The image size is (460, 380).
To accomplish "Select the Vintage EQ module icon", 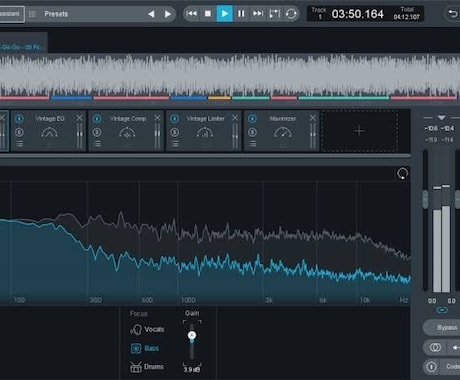I will click(x=49, y=133).
